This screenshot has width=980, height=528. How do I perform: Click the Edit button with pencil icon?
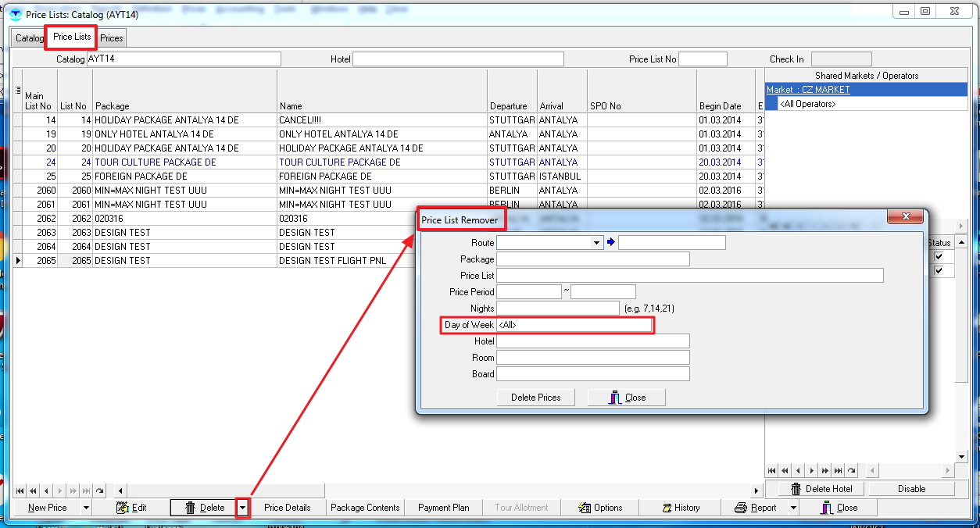[131, 508]
